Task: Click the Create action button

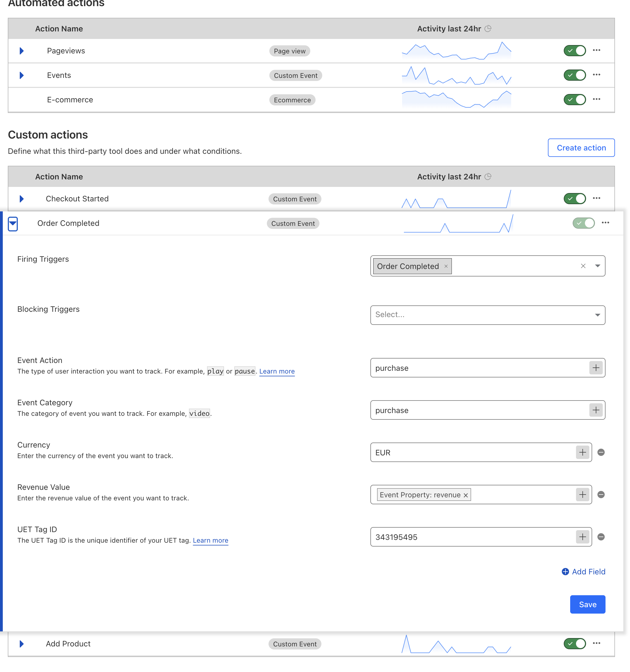Action: 581,147
